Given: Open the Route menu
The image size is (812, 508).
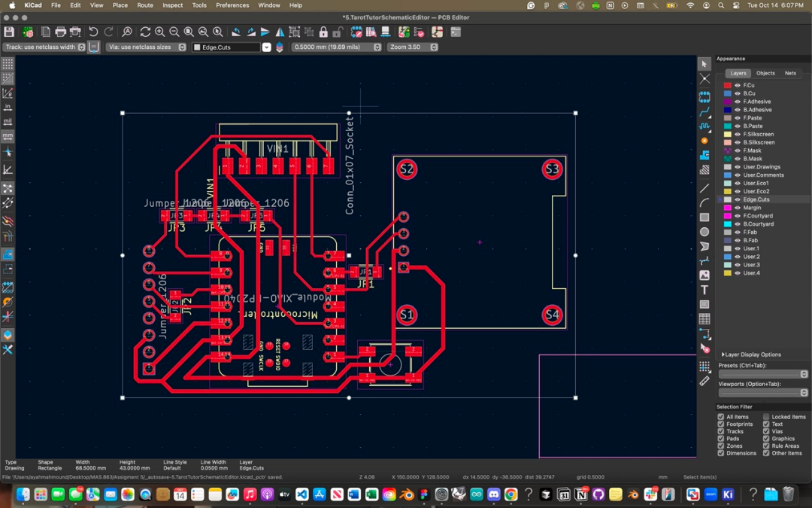Looking at the screenshot, I should [145, 5].
